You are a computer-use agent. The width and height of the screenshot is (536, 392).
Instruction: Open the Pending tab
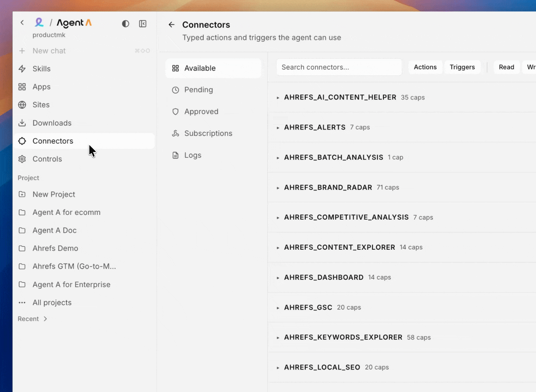click(x=213, y=90)
